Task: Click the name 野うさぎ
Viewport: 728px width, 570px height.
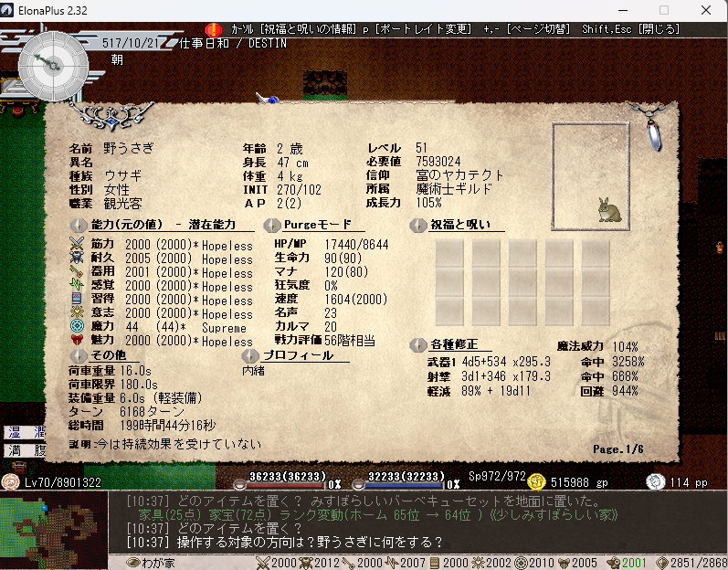Action: 129,149
